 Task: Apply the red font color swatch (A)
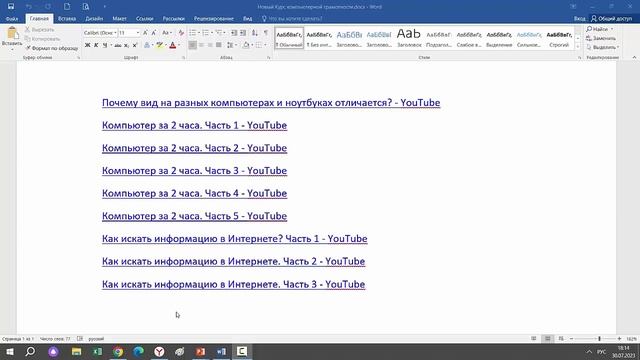[x=173, y=45]
